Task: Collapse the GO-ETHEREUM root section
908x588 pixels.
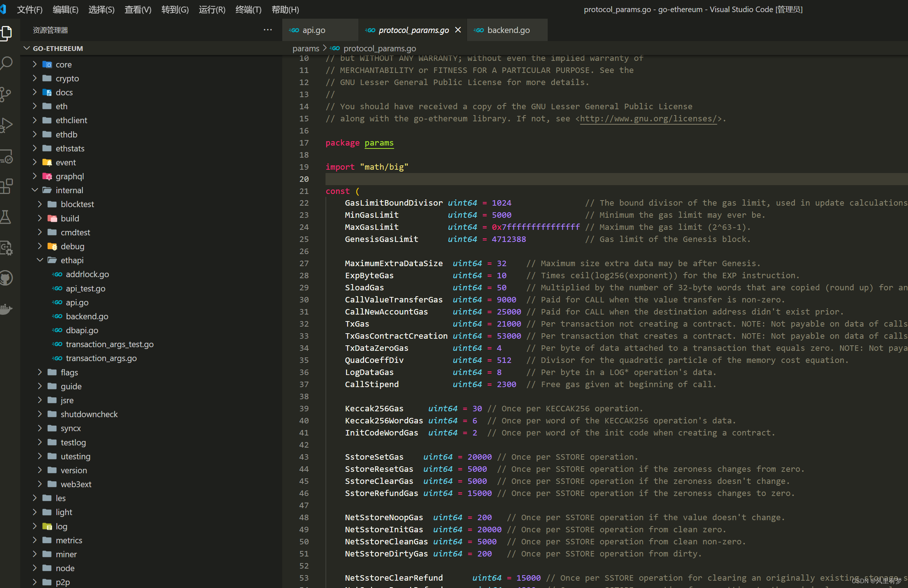Action: pos(27,48)
